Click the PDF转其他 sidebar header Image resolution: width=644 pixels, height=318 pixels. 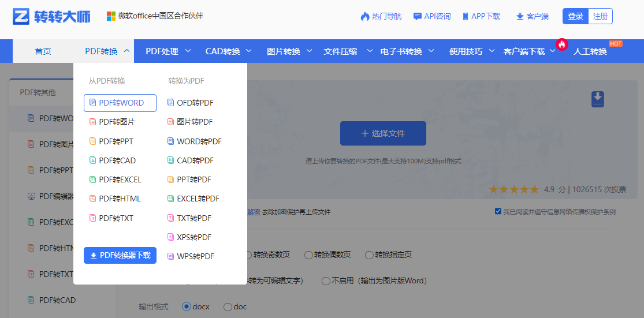tap(38, 92)
